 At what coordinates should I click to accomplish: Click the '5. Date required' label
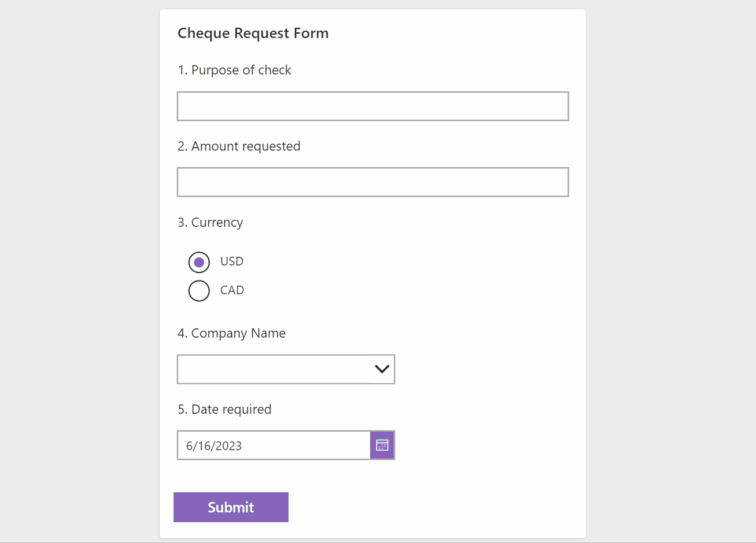pyautogui.click(x=224, y=410)
